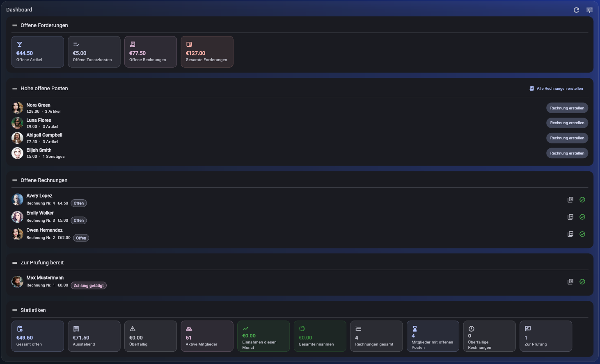Image resolution: width=600 pixels, height=364 pixels.
Task: Open the Gesamte Forderungen €127.00 card
Action: point(207,52)
